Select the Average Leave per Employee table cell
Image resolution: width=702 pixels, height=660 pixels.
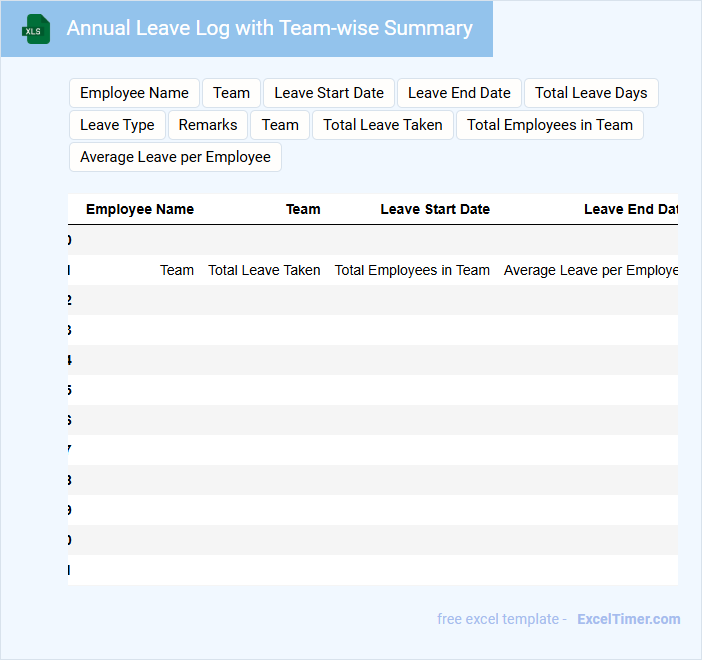pyautogui.click(x=591, y=270)
